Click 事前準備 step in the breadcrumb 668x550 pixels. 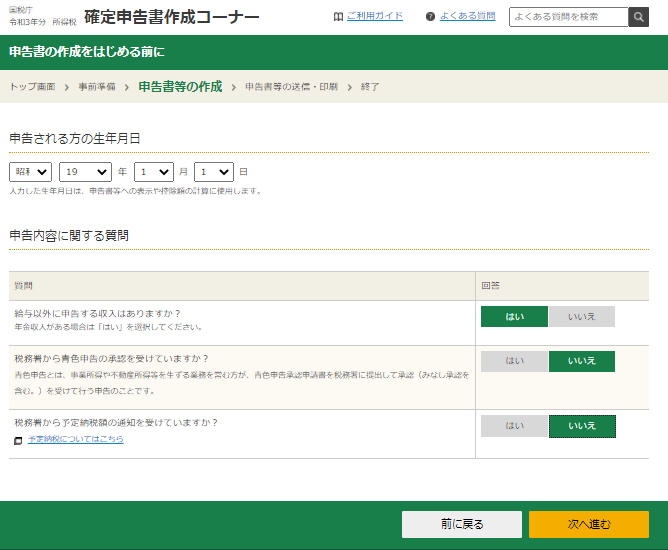pos(97,87)
